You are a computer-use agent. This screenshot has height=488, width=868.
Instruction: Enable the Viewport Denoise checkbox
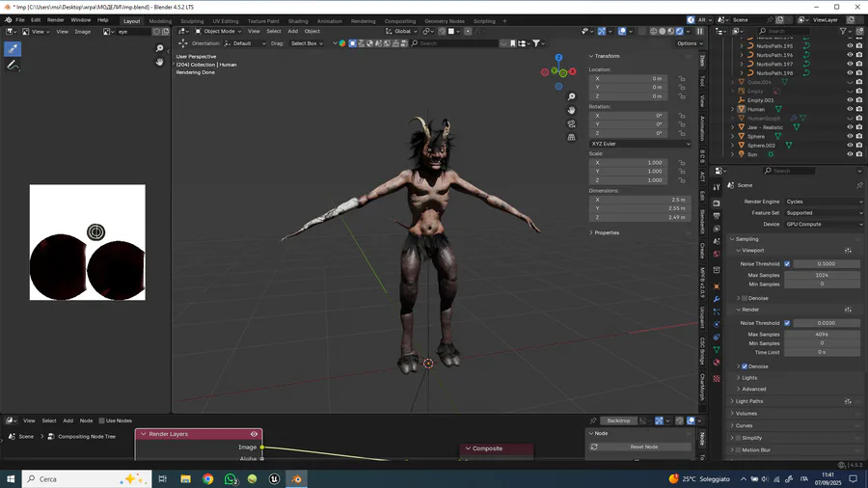point(745,298)
